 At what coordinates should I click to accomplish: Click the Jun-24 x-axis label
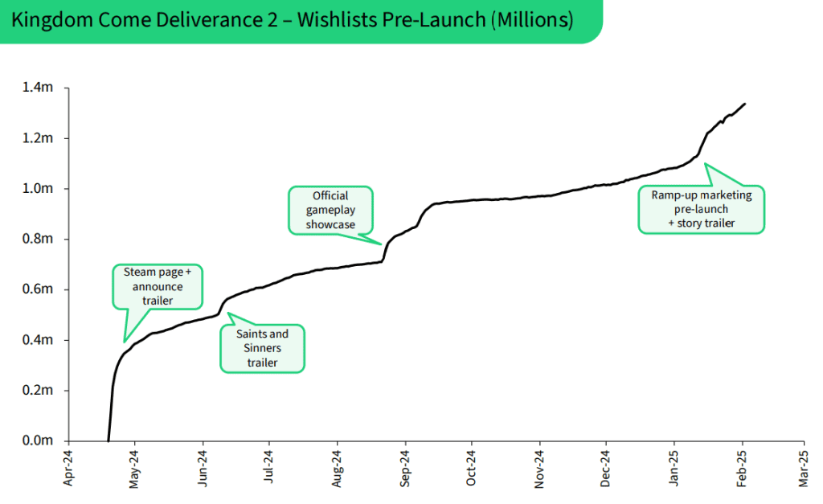(203, 469)
